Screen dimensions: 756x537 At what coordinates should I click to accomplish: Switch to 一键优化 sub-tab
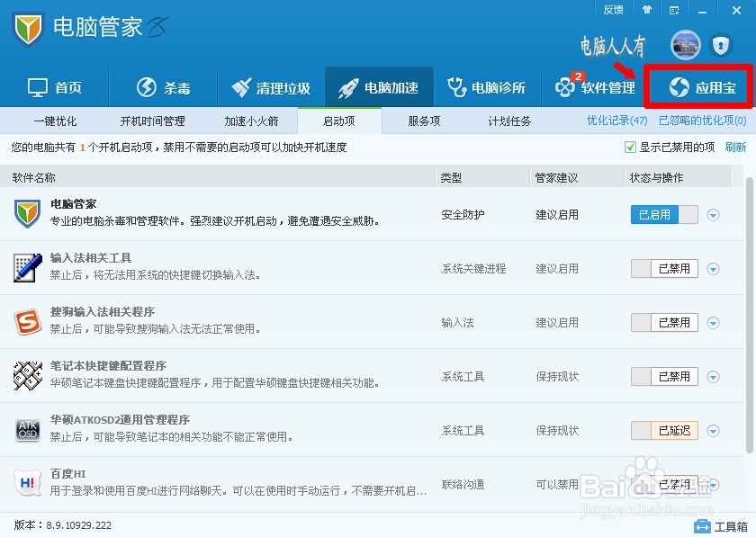(55, 121)
